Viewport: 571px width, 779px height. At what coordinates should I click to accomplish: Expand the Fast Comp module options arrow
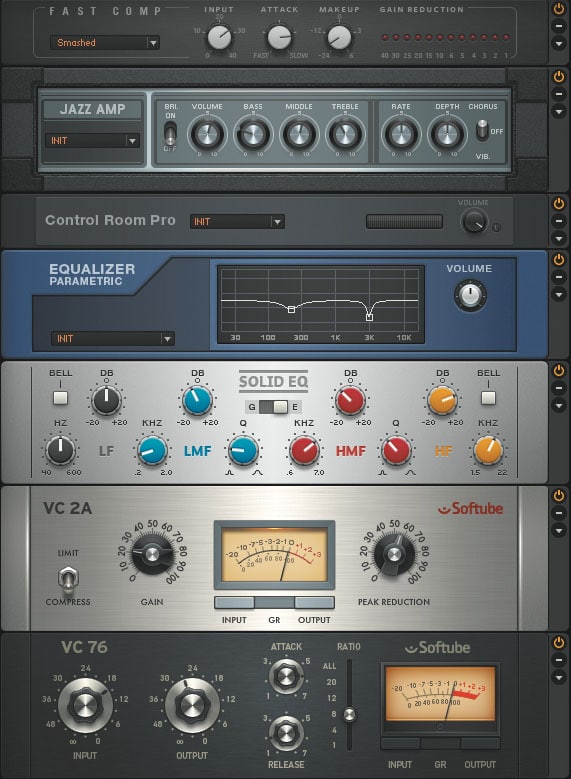point(559,44)
